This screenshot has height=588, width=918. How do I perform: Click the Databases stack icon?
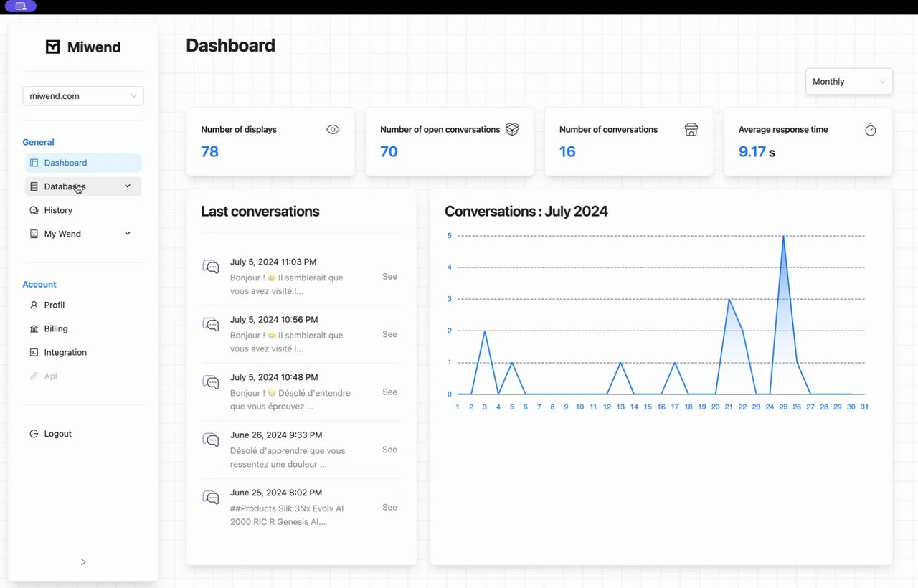point(34,186)
